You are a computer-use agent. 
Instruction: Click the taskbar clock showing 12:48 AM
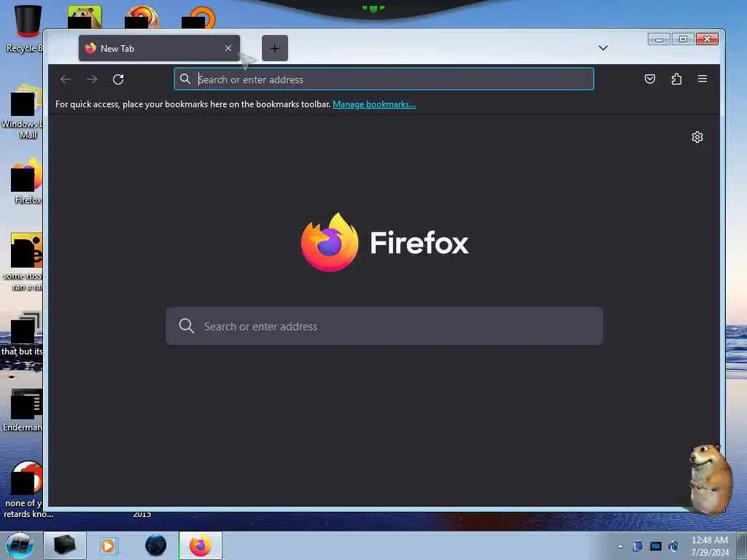(x=710, y=546)
